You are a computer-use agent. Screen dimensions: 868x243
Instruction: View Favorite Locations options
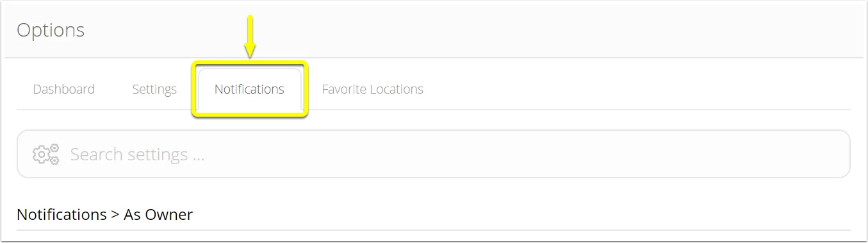pyautogui.click(x=372, y=89)
